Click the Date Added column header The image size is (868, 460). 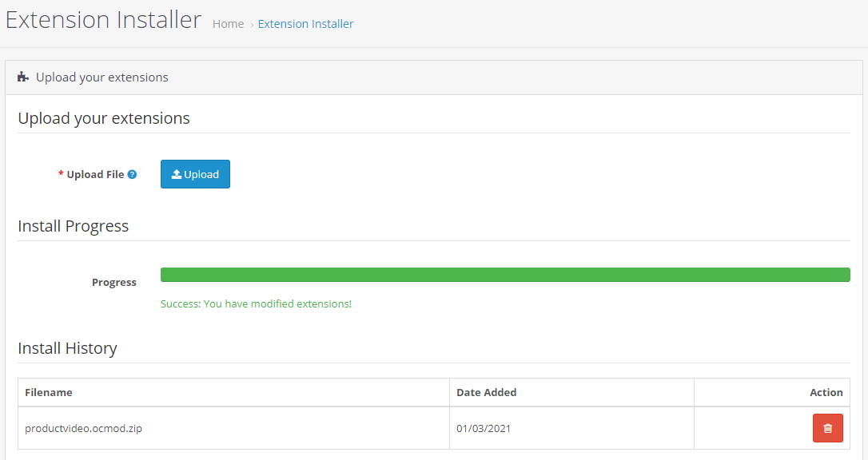click(x=571, y=393)
